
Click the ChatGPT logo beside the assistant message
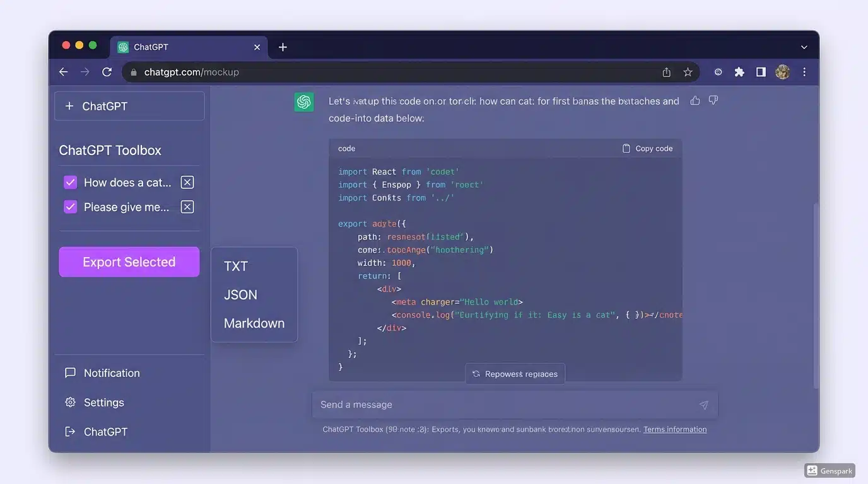point(303,101)
